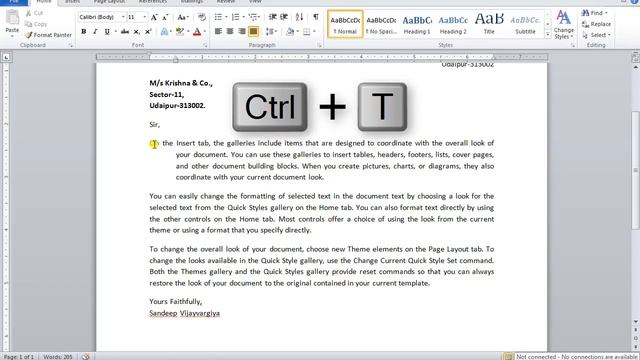Open the Clipboard pane launcher
Viewport: 640px width, 360px height.
[x=71, y=45]
